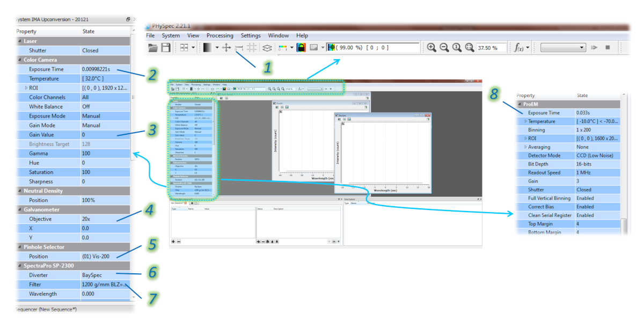Collapse the Galvanometer group
The width and height of the screenshot is (644, 327).
click(x=20, y=209)
